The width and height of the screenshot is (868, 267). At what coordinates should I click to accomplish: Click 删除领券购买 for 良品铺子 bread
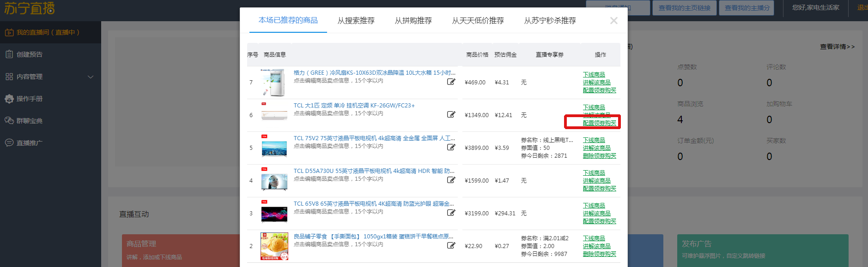tap(600, 254)
